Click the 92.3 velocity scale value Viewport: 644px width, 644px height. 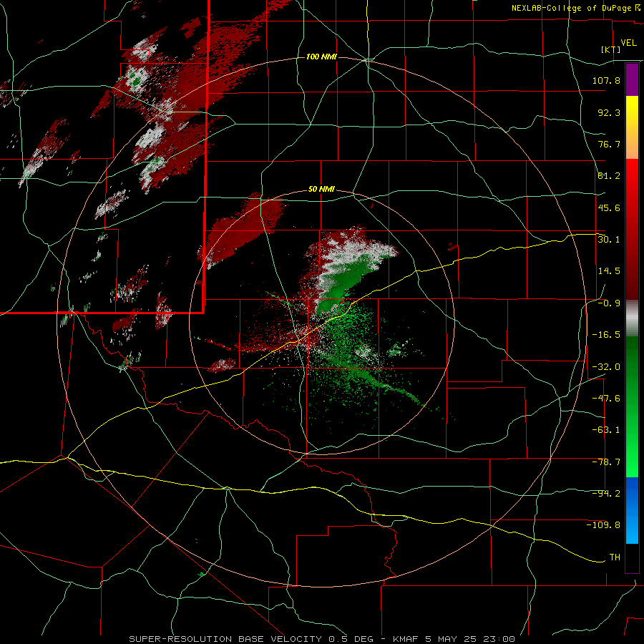tap(609, 112)
